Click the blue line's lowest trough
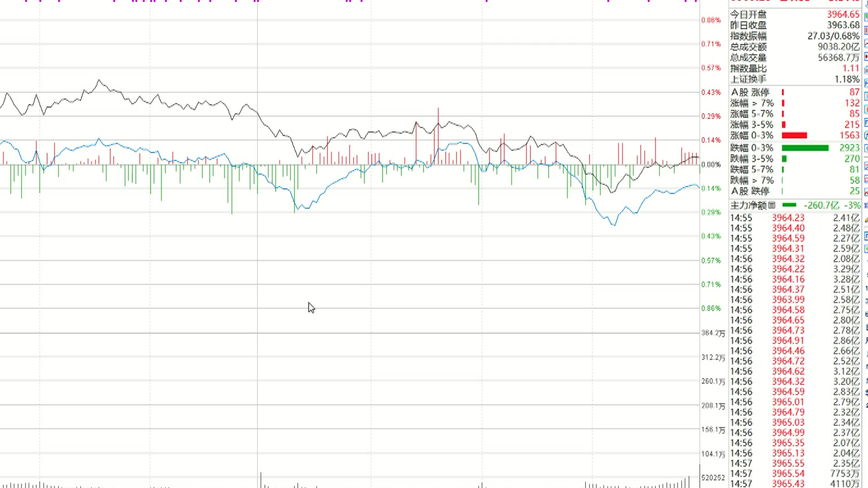The image size is (868, 488). click(x=614, y=225)
